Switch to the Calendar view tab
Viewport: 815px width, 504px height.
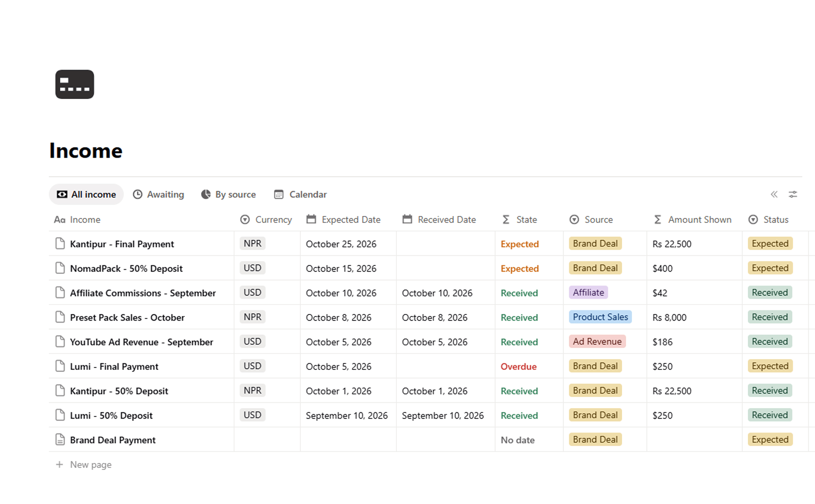300,194
